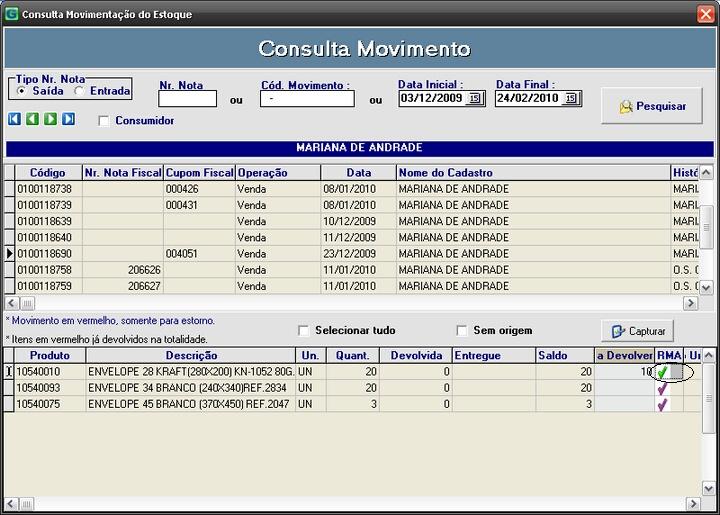Toggle RMA check for ENVELOPE 45 BRANCO
The height and width of the screenshot is (515, 720).
[662, 405]
